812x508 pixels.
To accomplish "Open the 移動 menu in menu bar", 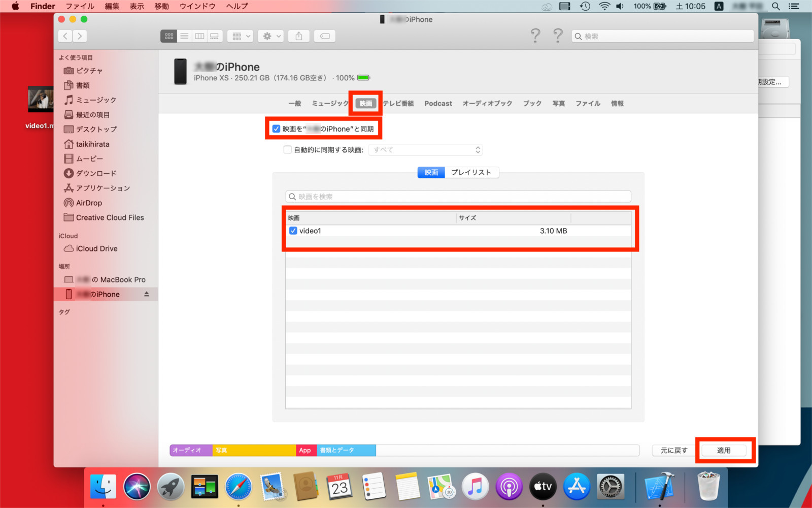I will click(x=161, y=6).
